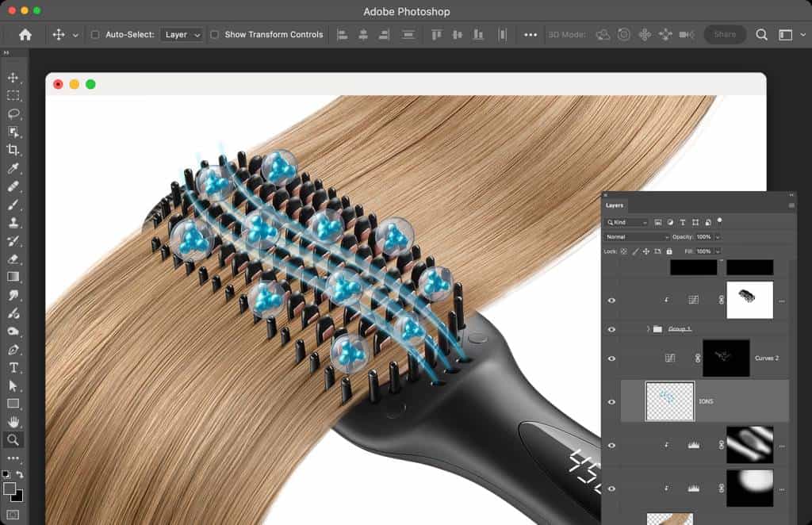
Task: Open the Normal blend mode dropdown
Action: tap(637, 236)
